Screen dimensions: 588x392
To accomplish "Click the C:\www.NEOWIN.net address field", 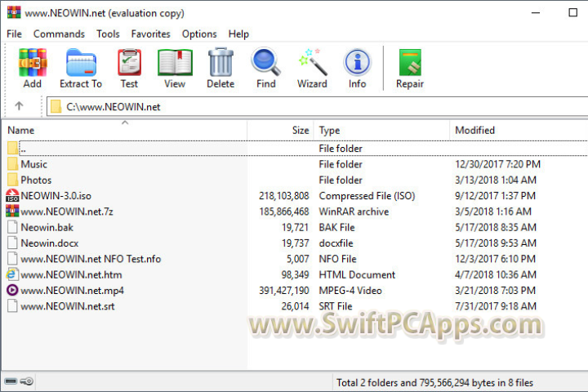I will [317, 107].
